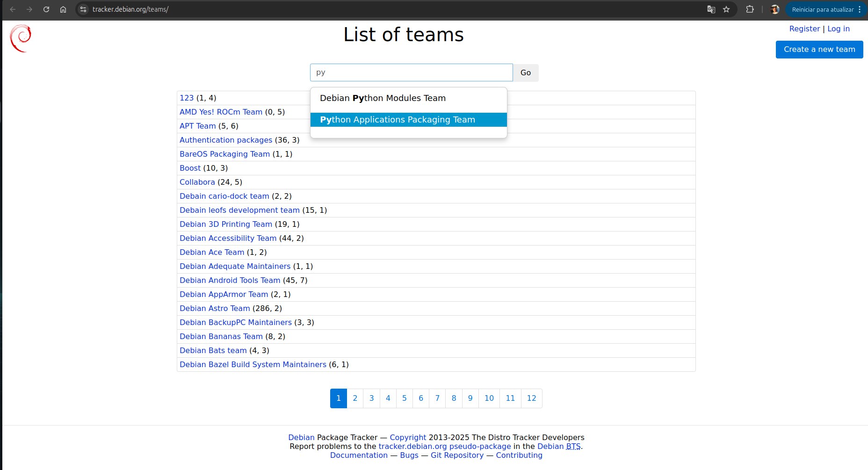868x470 pixels.
Task: Open tracker.debian.org pseudo-package link
Action: point(445,446)
